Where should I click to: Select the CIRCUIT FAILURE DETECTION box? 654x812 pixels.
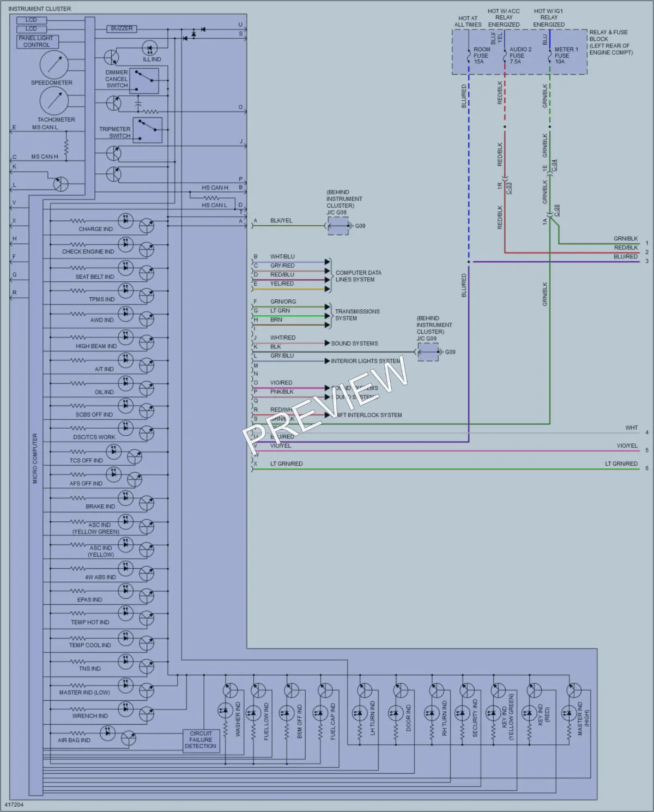(201, 740)
